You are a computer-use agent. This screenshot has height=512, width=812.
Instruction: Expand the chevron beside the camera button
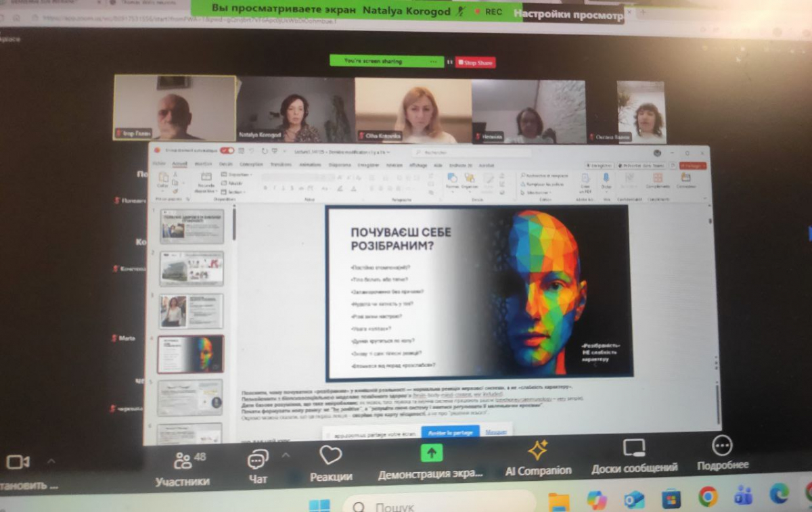51,461
